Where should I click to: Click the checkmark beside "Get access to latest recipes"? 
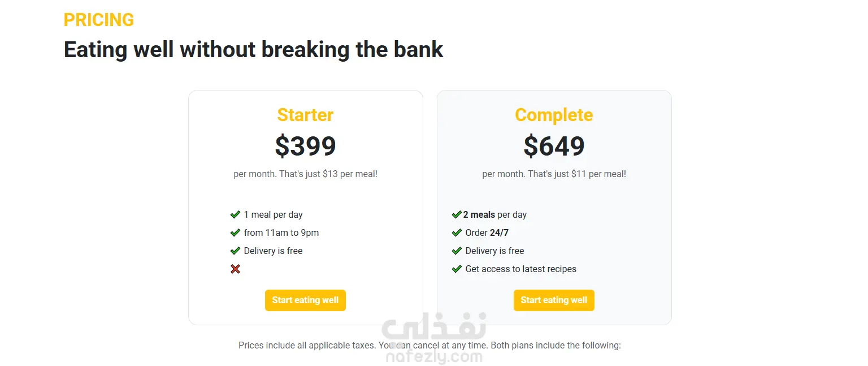point(457,269)
